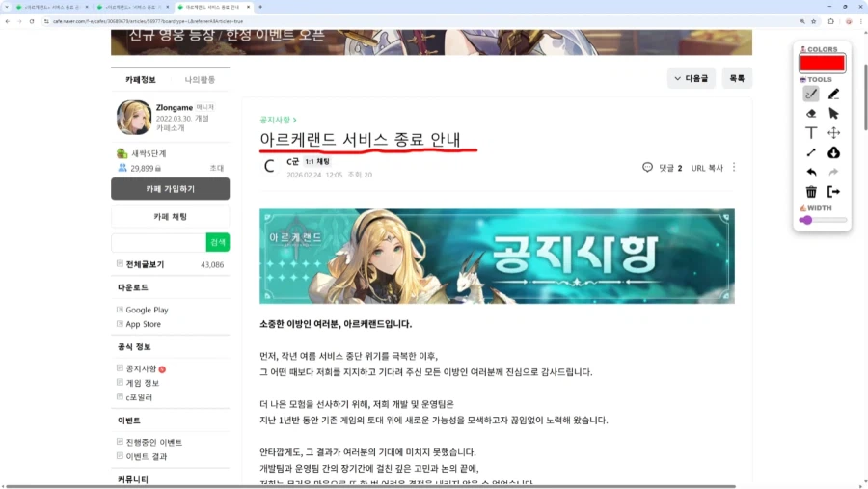Open site information icon in address bar

(46, 21)
